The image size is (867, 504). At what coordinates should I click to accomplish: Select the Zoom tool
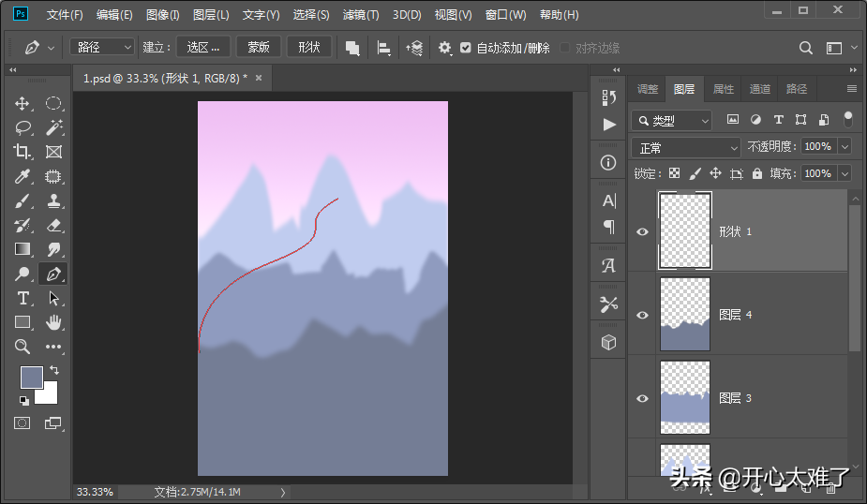point(22,347)
